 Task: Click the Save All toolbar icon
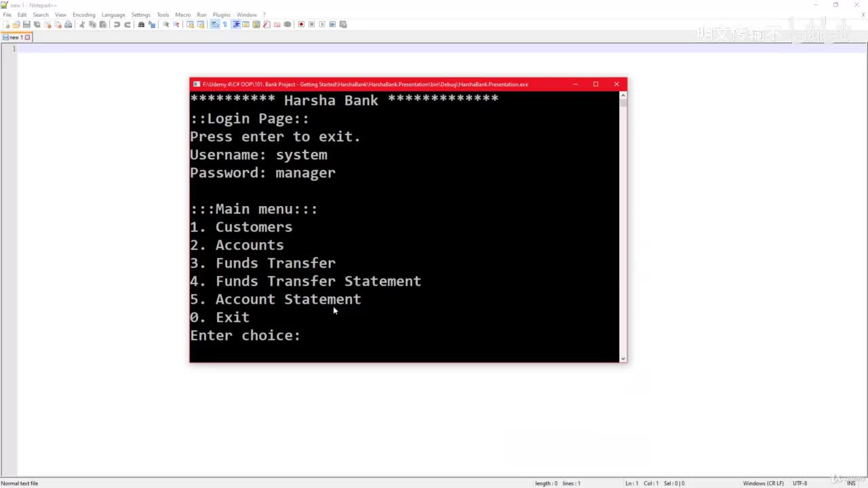point(37,24)
